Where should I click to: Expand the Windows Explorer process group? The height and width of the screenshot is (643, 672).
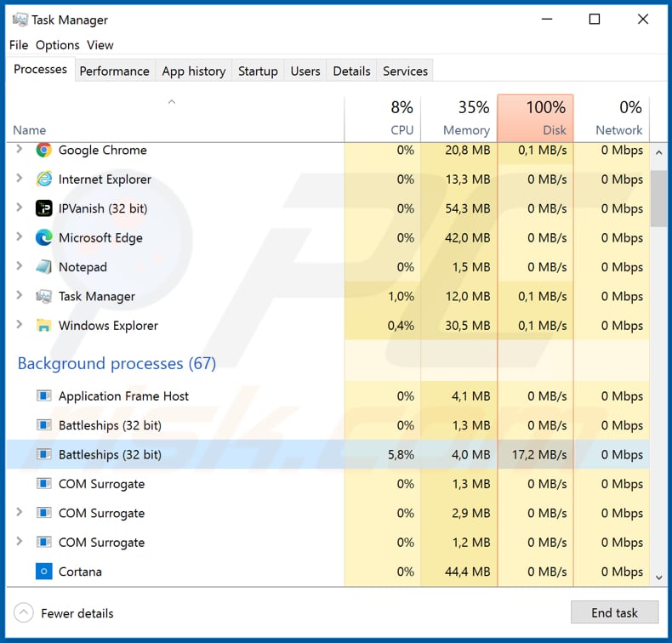20,325
